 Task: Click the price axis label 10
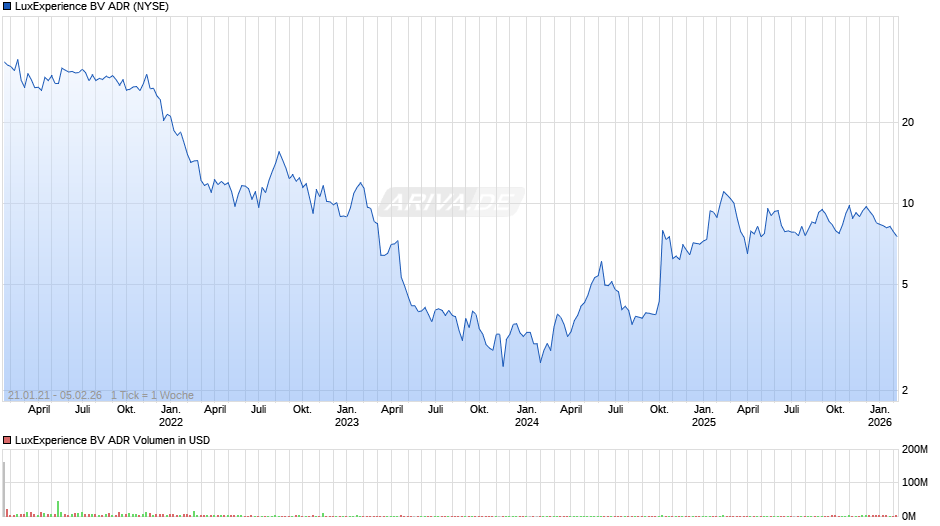[908, 203]
